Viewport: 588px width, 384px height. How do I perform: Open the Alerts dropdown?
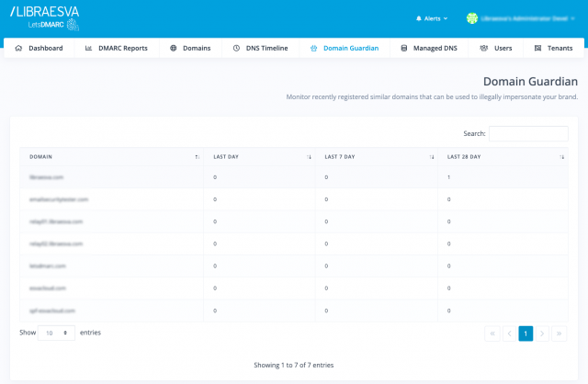click(432, 17)
